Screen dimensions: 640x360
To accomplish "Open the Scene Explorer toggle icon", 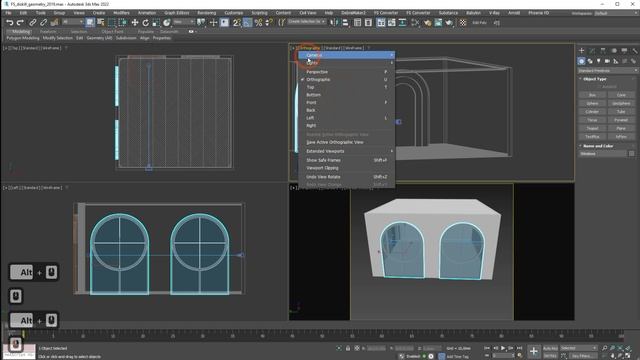I will 357,22.
